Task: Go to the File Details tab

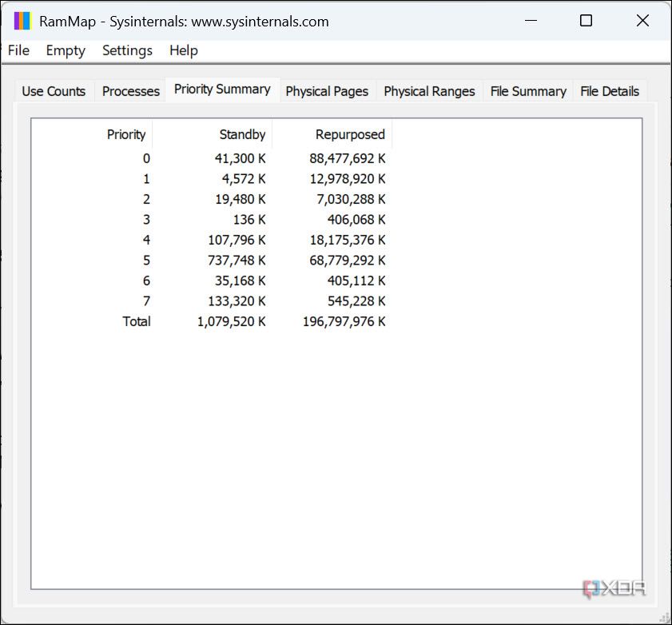Action: [610, 91]
